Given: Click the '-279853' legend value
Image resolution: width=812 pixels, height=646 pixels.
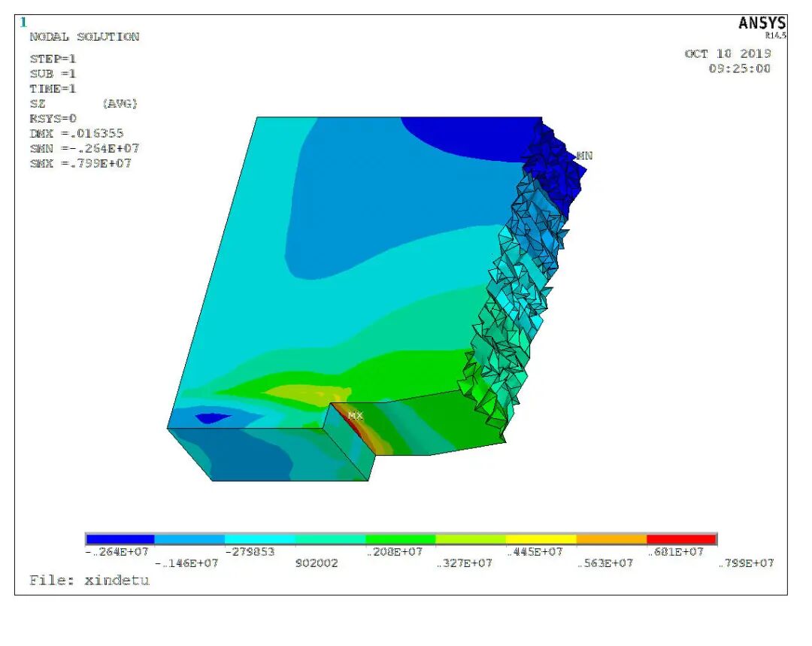Looking at the screenshot, I should pos(250,552).
